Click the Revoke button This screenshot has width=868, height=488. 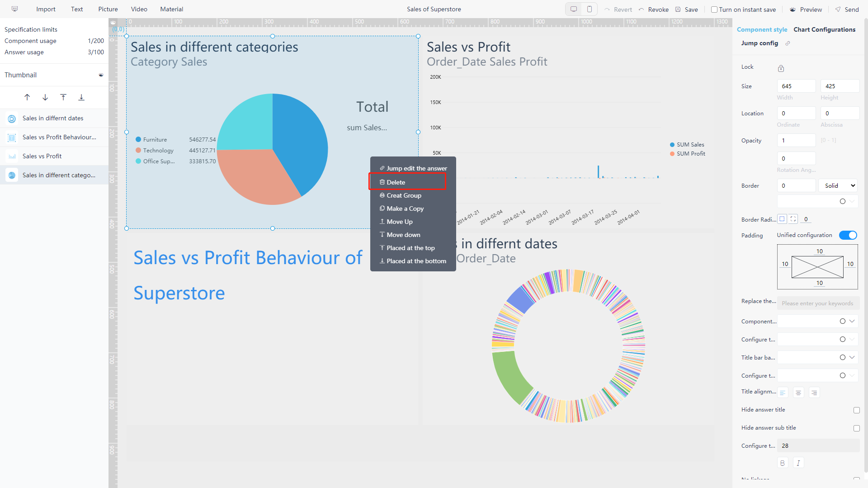tap(654, 9)
